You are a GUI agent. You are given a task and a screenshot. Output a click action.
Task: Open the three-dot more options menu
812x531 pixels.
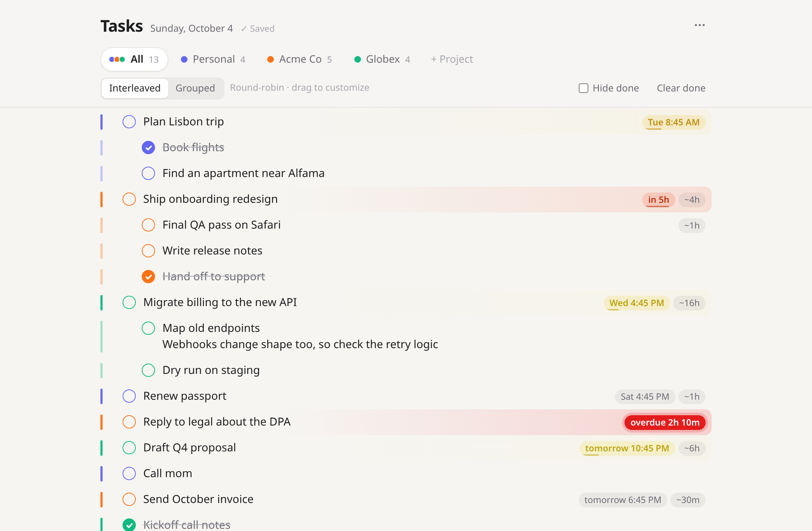[x=699, y=25]
